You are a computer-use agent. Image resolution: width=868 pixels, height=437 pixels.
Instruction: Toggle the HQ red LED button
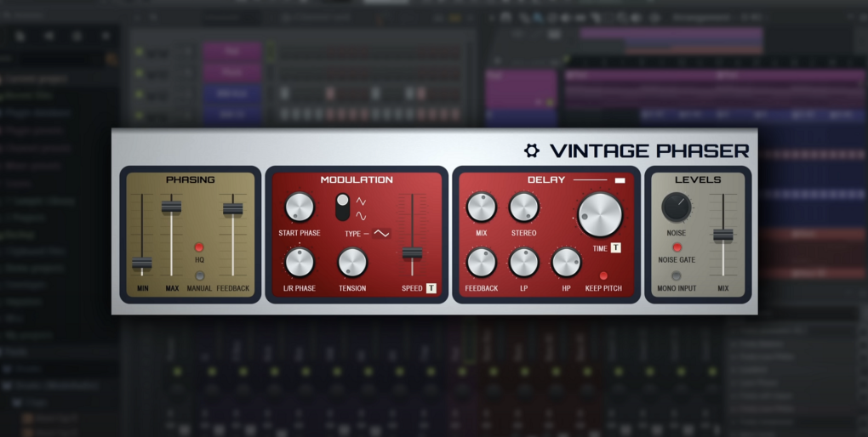pyautogui.click(x=199, y=247)
